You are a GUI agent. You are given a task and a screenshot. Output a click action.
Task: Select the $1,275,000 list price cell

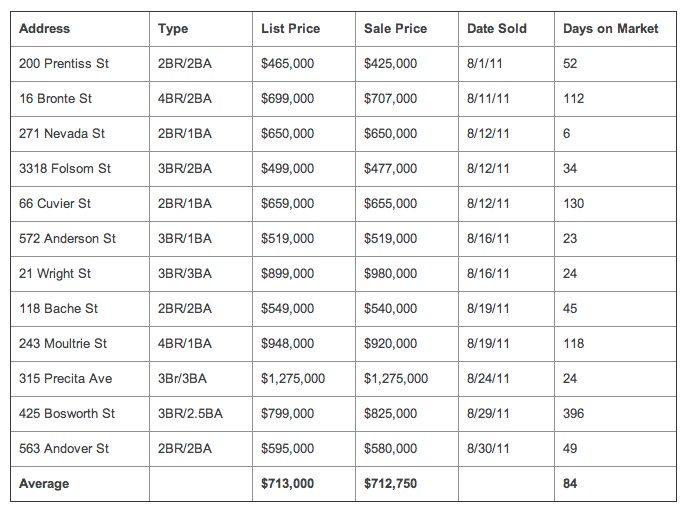click(x=292, y=379)
